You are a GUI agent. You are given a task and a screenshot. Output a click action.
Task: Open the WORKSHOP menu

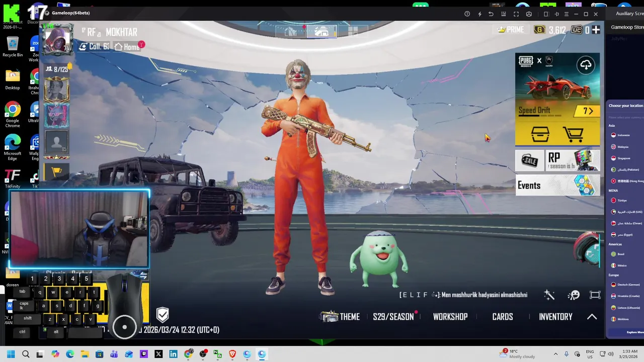[450, 317]
